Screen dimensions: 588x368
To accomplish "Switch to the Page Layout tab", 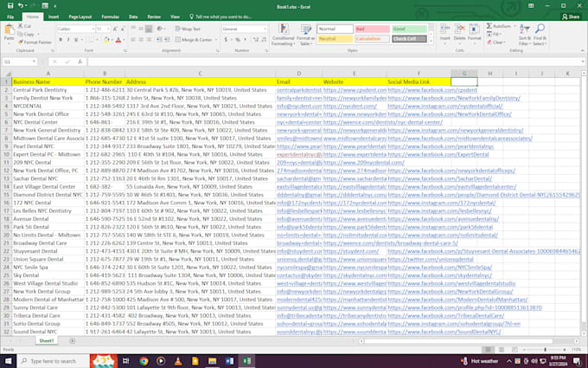I will click(x=80, y=17).
